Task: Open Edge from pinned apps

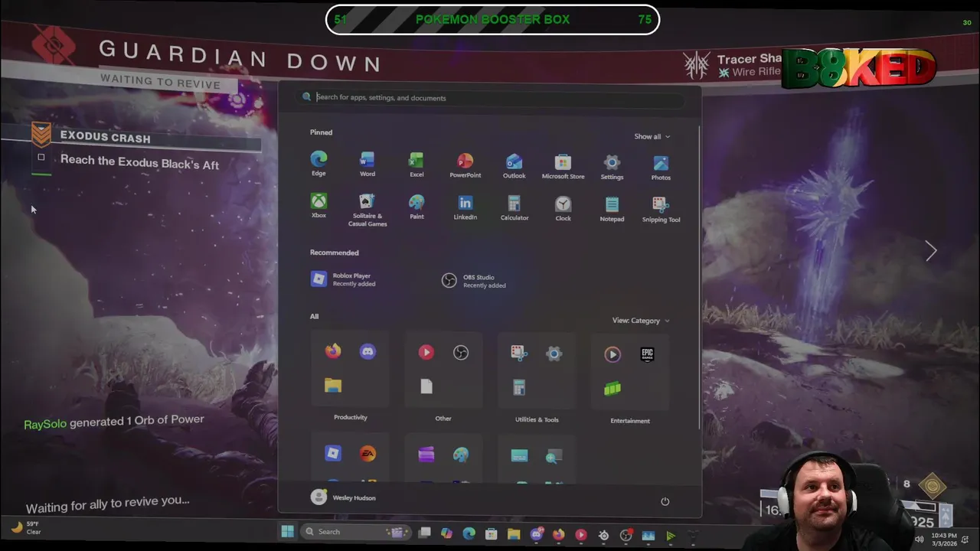Action: pyautogui.click(x=318, y=164)
